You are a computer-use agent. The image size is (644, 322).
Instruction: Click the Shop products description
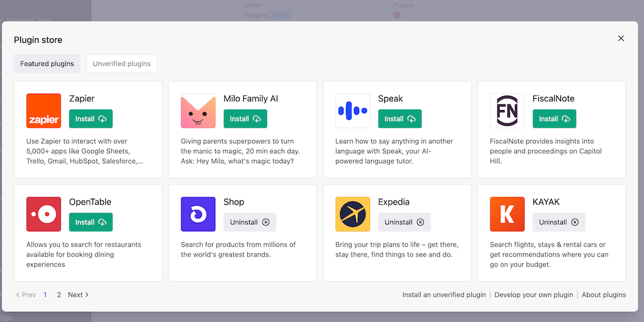[238, 250]
